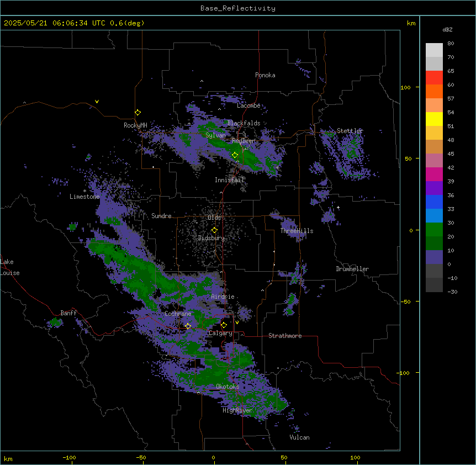
Task: Click the HighRiver label
Action: (237, 410)
